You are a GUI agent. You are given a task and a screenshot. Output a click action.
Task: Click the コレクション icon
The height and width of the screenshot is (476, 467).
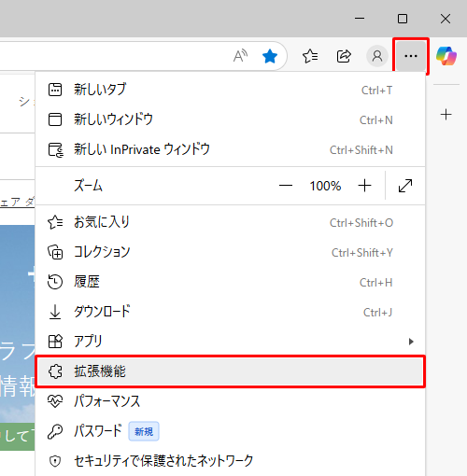55,252
